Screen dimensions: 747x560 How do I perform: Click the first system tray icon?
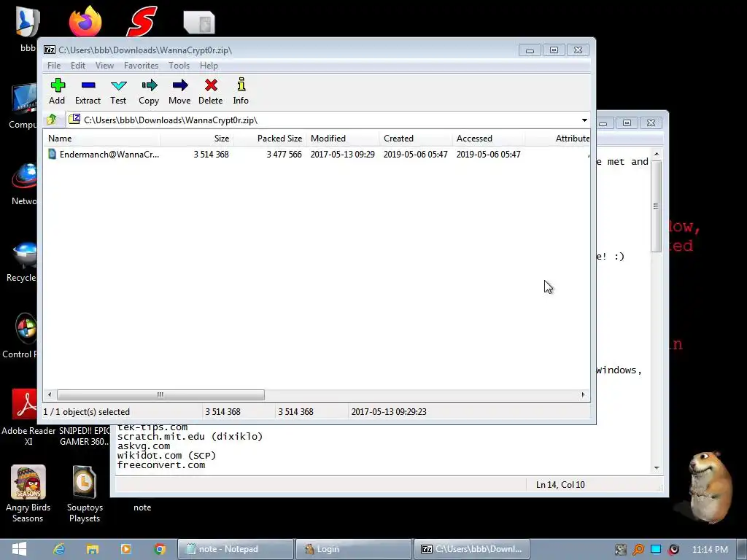tap(620, 550)
